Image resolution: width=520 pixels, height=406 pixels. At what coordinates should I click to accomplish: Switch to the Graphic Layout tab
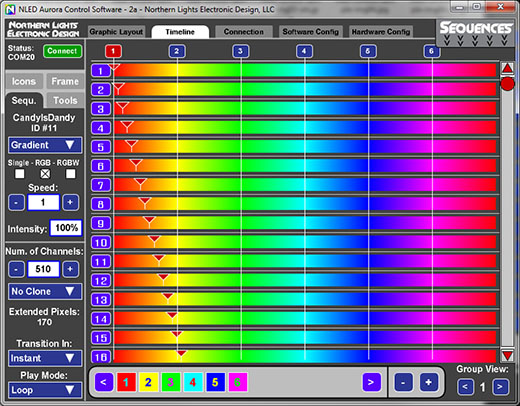point(116,32)
